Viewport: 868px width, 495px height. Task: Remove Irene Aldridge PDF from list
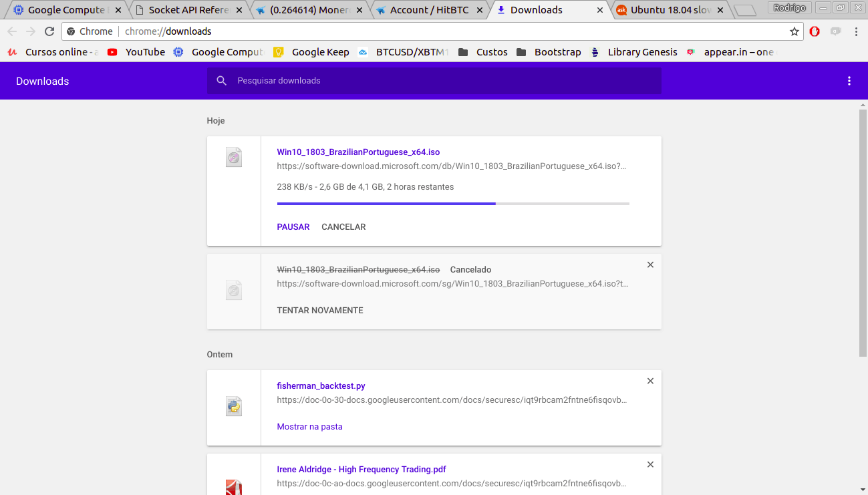coord(650,465)
